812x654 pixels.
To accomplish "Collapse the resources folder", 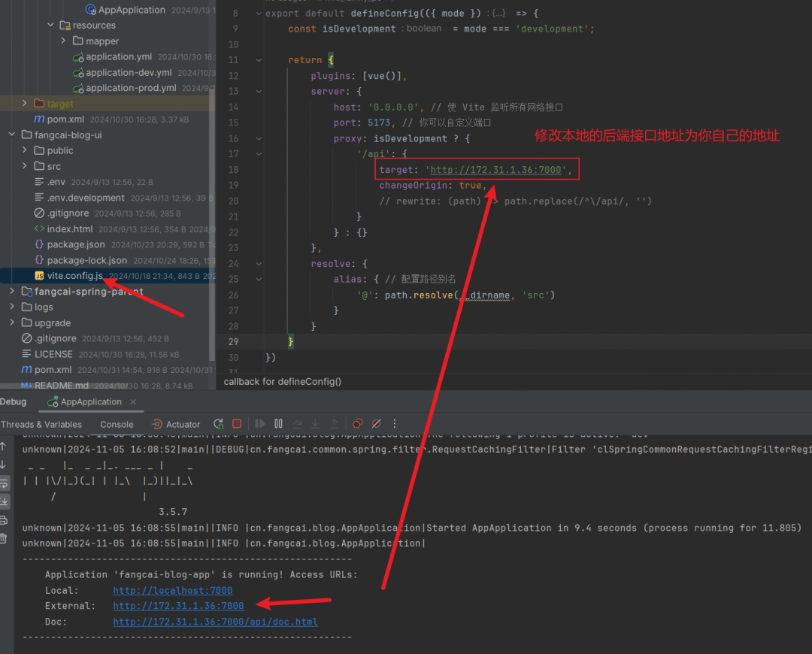I will pyautogui.click(x=50, y=25).
